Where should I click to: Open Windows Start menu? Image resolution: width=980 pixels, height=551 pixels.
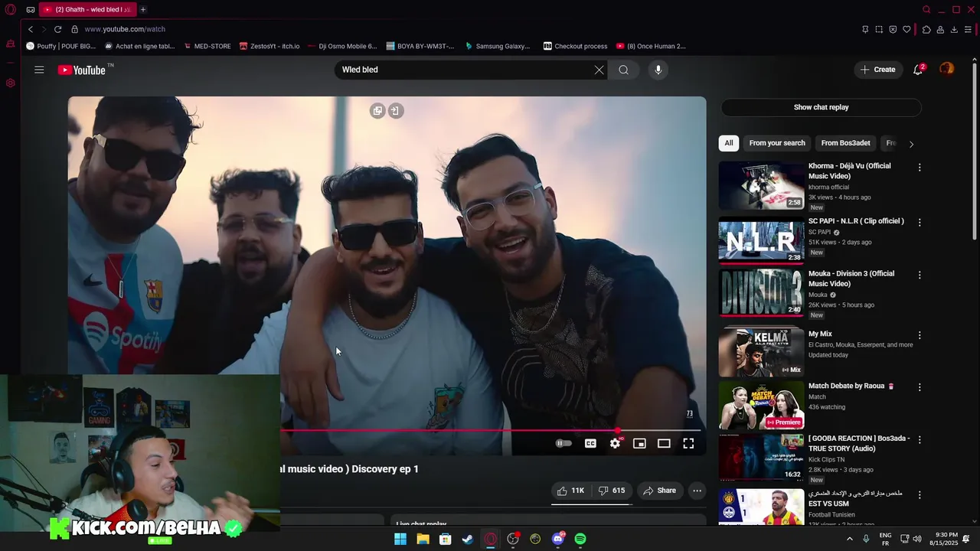(x=400, y=539)
